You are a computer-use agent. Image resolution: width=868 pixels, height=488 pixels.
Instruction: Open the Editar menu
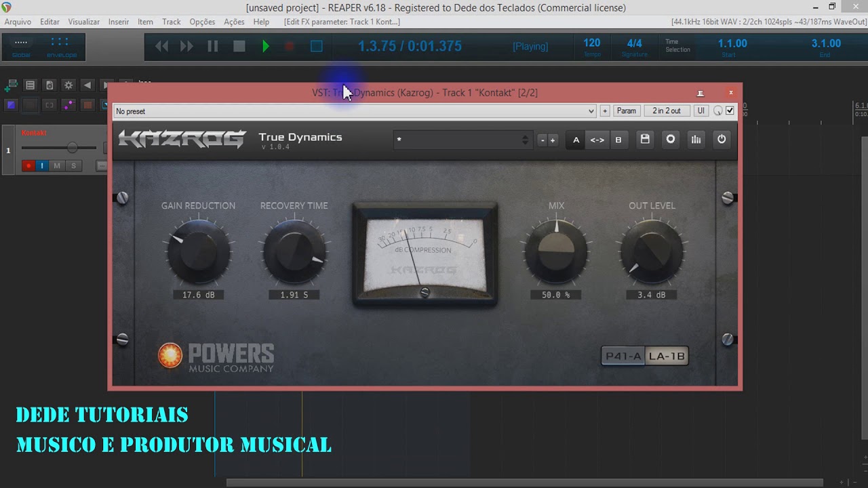(50, 22)
